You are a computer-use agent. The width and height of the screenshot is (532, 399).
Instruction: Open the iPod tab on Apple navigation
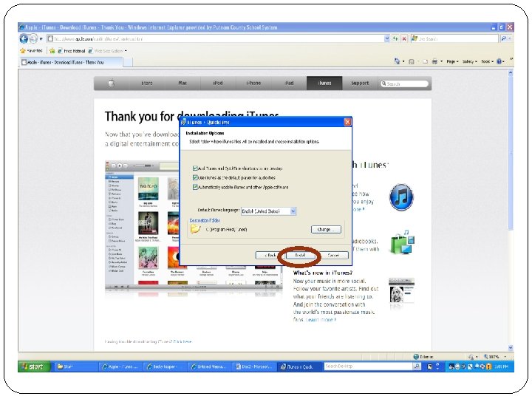218,83
